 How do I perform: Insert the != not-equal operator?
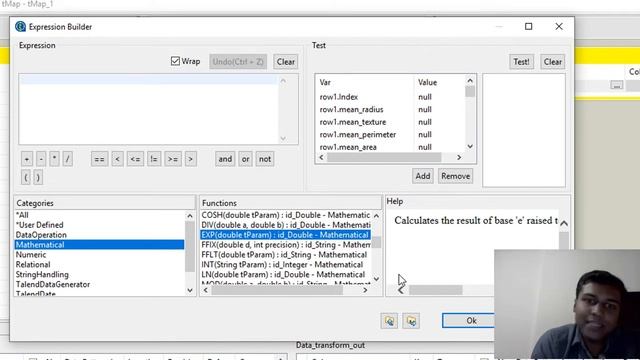coord(154,159)
